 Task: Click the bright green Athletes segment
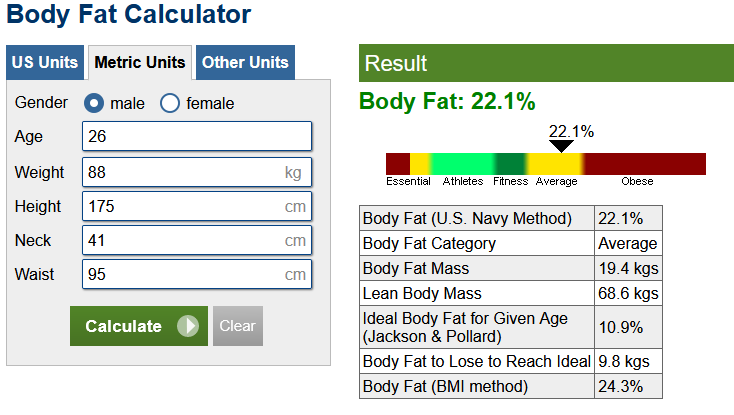(462, 164)
